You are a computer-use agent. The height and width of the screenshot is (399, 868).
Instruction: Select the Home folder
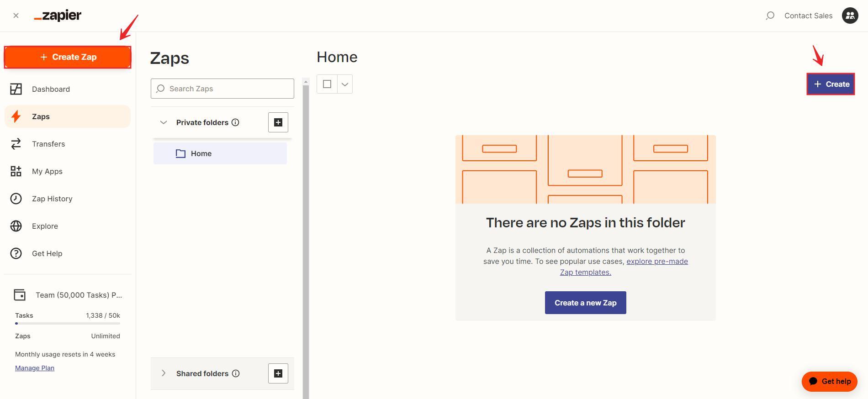coord(220,153)
